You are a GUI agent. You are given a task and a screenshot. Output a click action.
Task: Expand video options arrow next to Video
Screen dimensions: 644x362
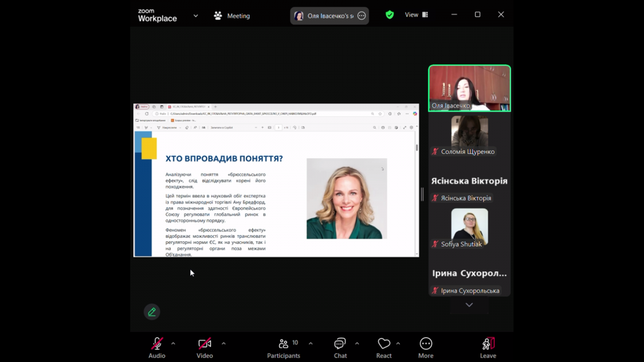(223, 343)
